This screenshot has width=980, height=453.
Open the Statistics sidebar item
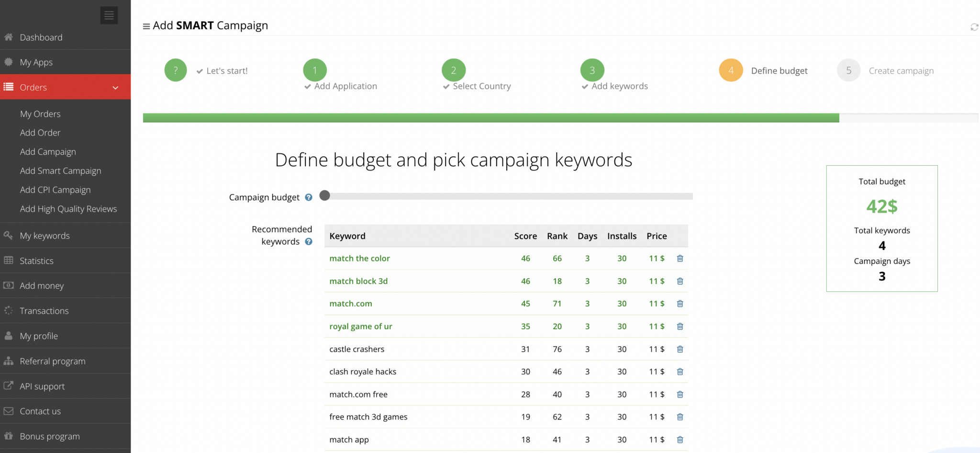point(36,261)
